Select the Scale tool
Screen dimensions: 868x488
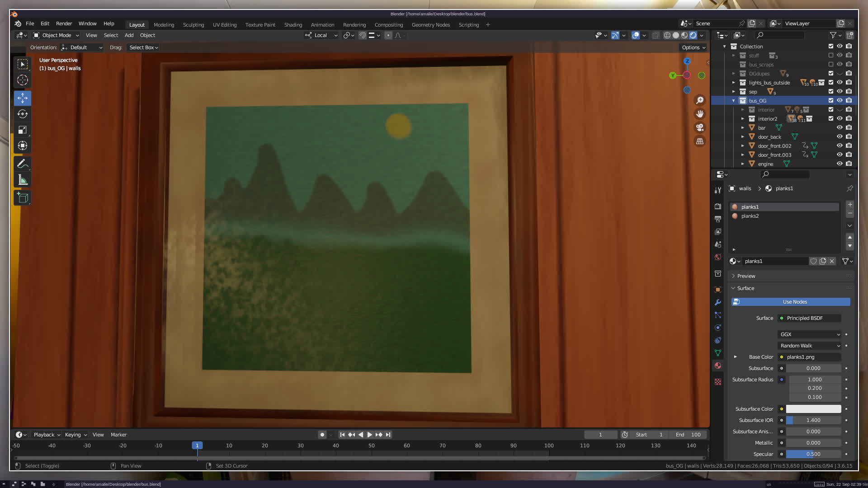[23, 130]
